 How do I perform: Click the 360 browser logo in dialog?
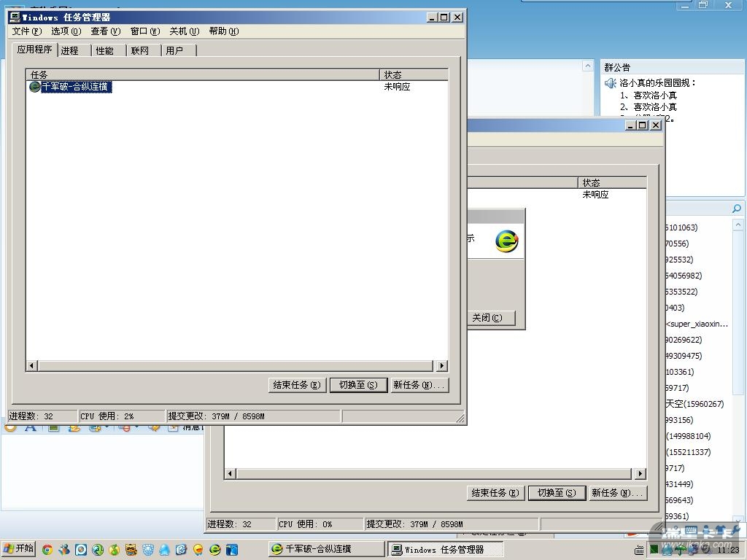click(x=506, y=241)
